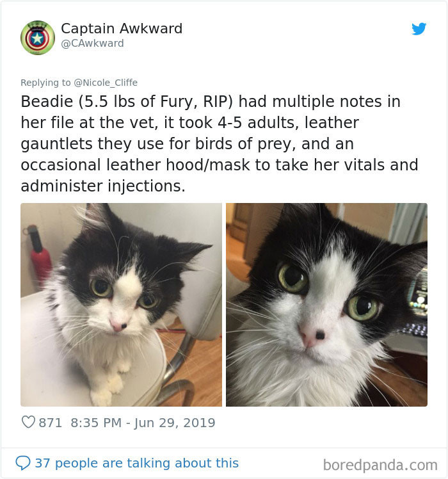The width and height of the screenshot is (448, 479).
Task: Click the Twitter bird logo
Action: [x=419, y=29]
